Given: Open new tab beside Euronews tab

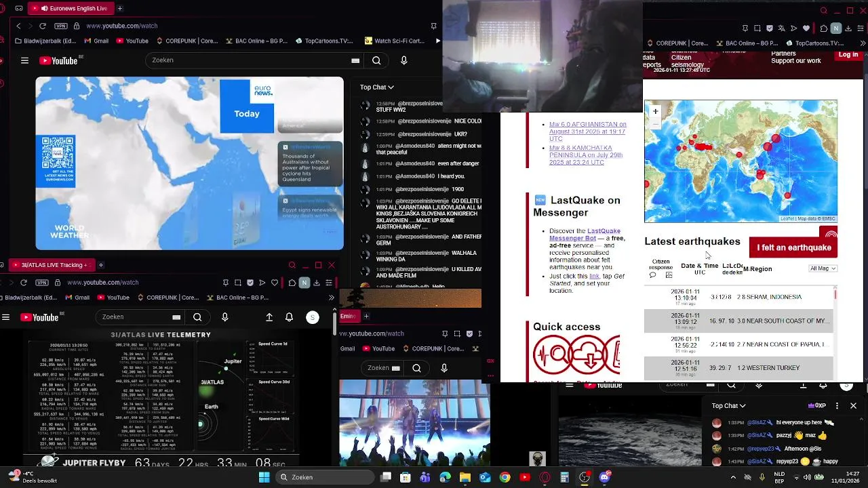Looking at the screenshot, I should [119, 8].
